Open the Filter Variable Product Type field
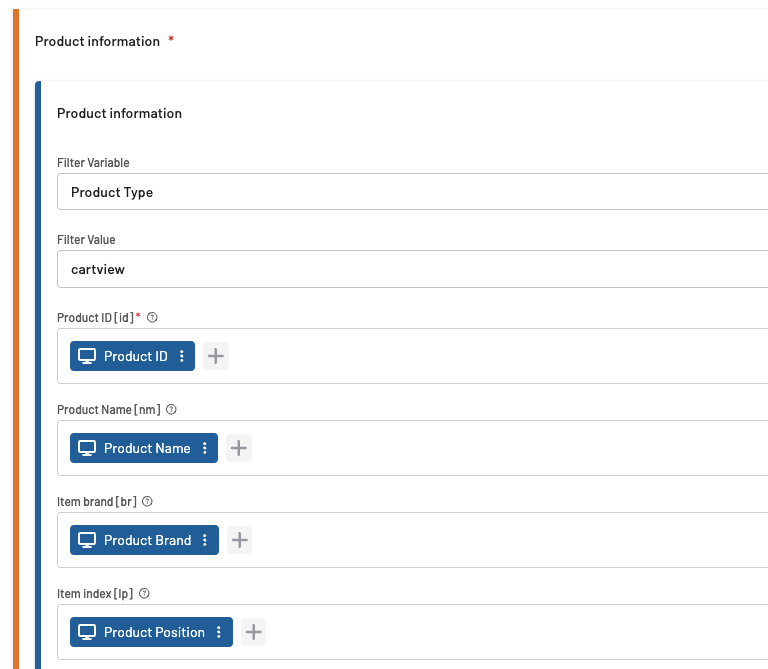The image size is (768, 669). point(412,191)
